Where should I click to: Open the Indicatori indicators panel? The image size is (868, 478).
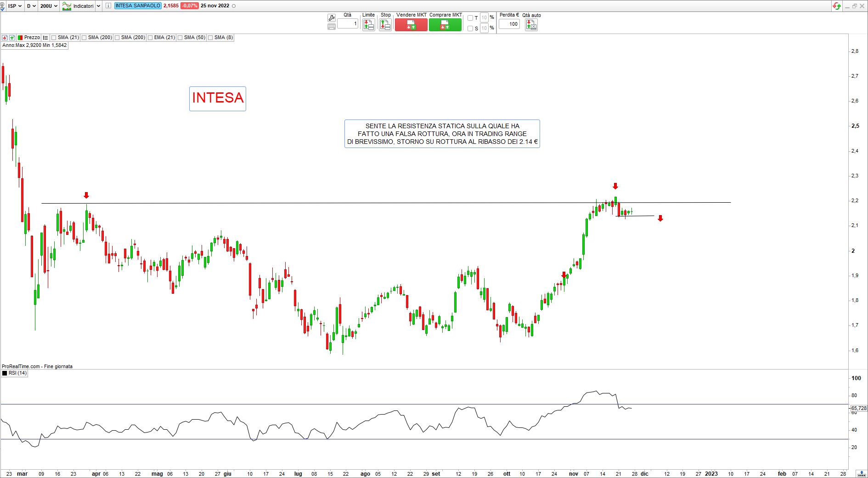point(78,6)
